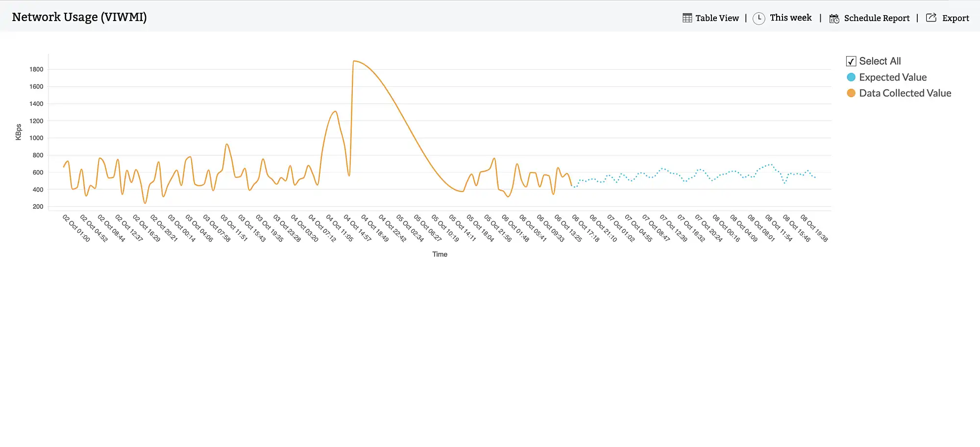The width and height of the screenshot is (980, 447).
Task: Click the Export share icon
Action: tap(930, 17)
